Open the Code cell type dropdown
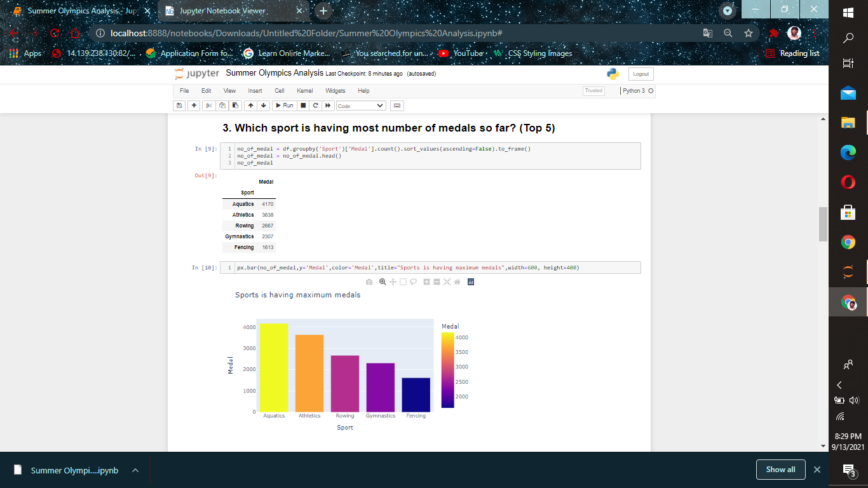 (360, 105)
